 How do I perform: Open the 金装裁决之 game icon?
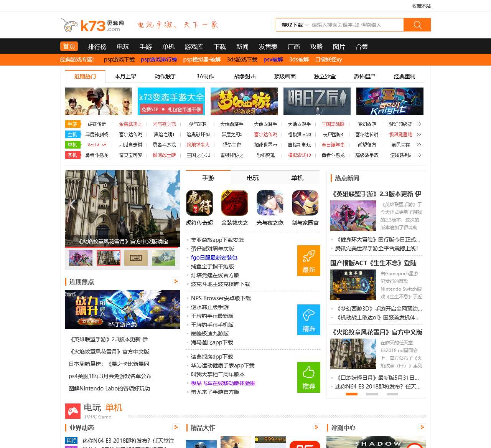pos(235,203)
